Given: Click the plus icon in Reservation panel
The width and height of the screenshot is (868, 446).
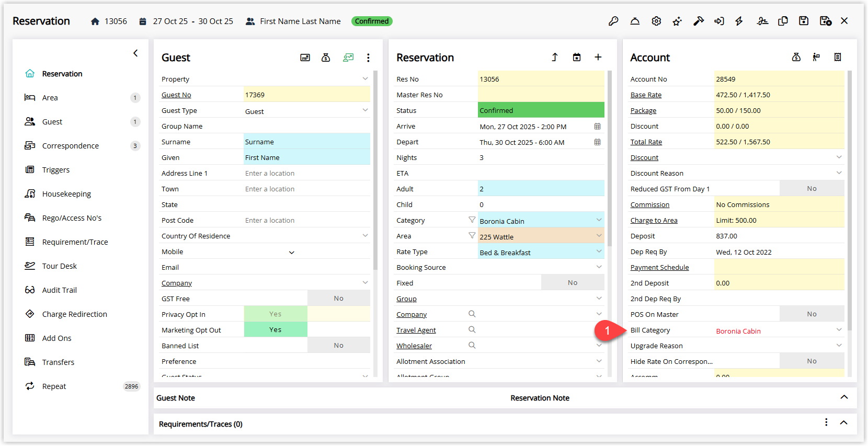Looking at the screenshot, I should click(598, 57).
